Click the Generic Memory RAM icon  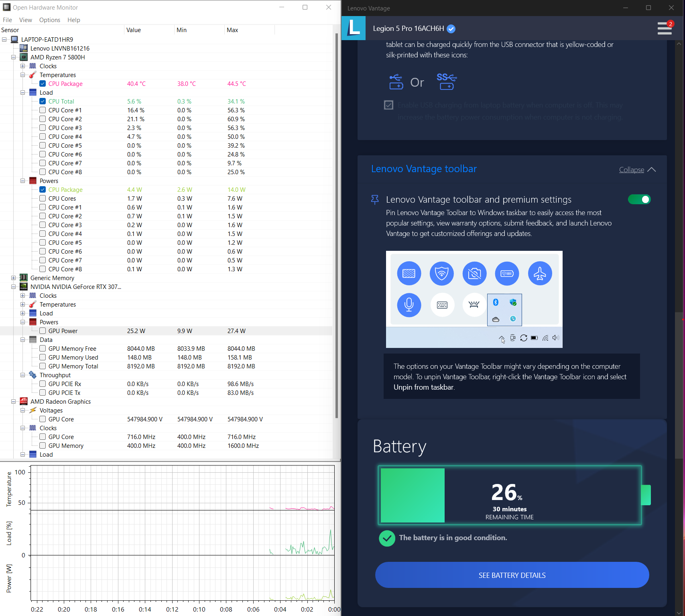coord(24,278)
